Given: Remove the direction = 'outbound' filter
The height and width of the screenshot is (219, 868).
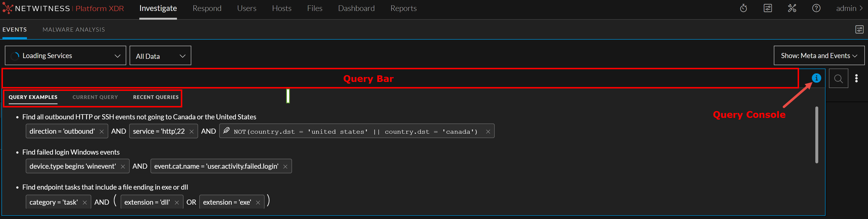Looking at the screenshot, I should pos(102,131).
